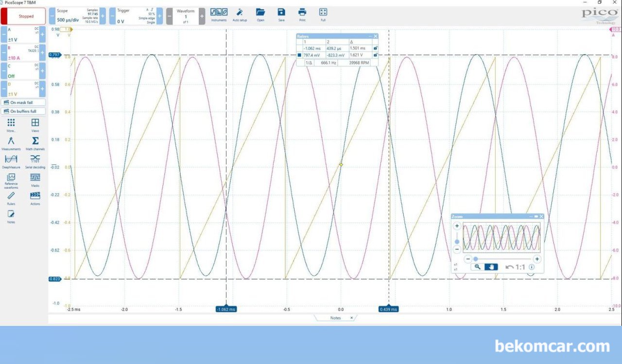Reset zoom with the 1:1 undo button
The height and width of the screenshot is (364, 622).
click(x=515, y=267)
